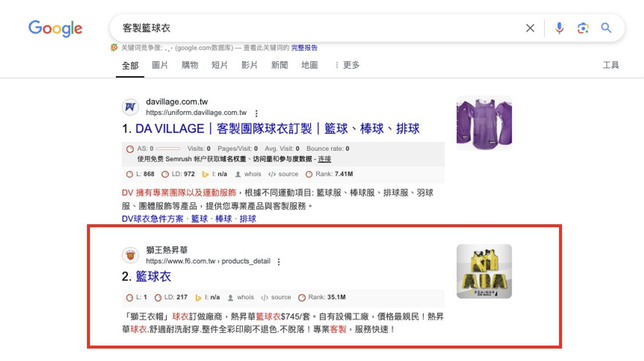The height and width of the screenshot is (361, 644).
Task: Open three-dot menu beside uniform.davillage.com.tw URL
Action: (256, 113)
